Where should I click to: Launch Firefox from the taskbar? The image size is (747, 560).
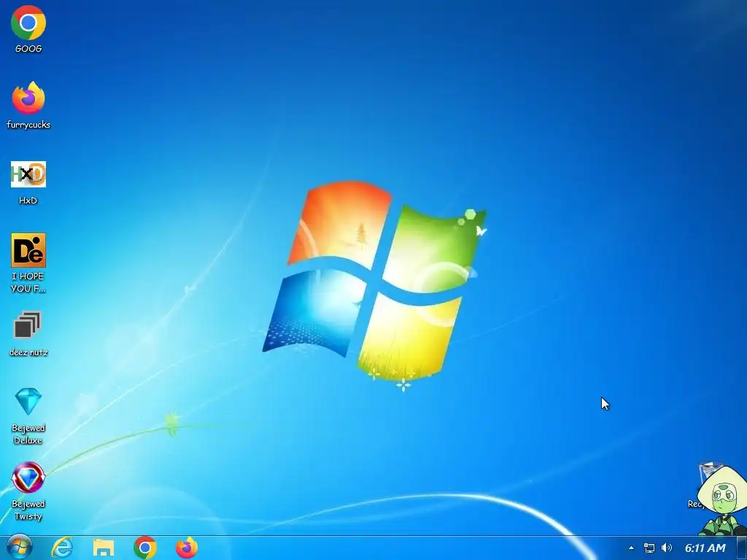(x=186, y=548)
